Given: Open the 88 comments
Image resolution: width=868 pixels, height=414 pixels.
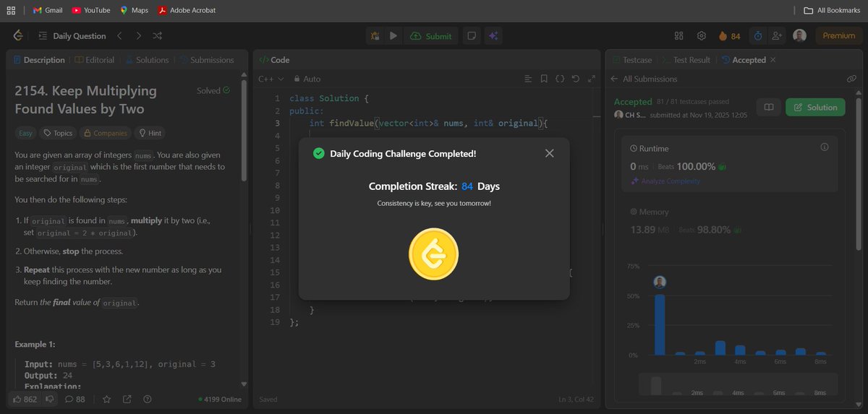Looking at the screenshot, I should (75, 399).
